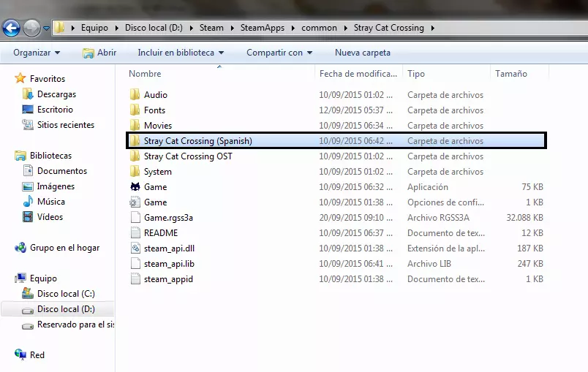Screen dimensions: 588x372
Task: Click the Aplicación type cell
Action: (x=428, y=187)
